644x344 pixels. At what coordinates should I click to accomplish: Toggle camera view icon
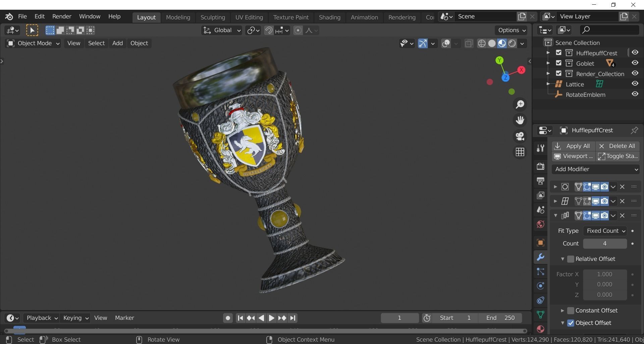click(x=520, y=136)
